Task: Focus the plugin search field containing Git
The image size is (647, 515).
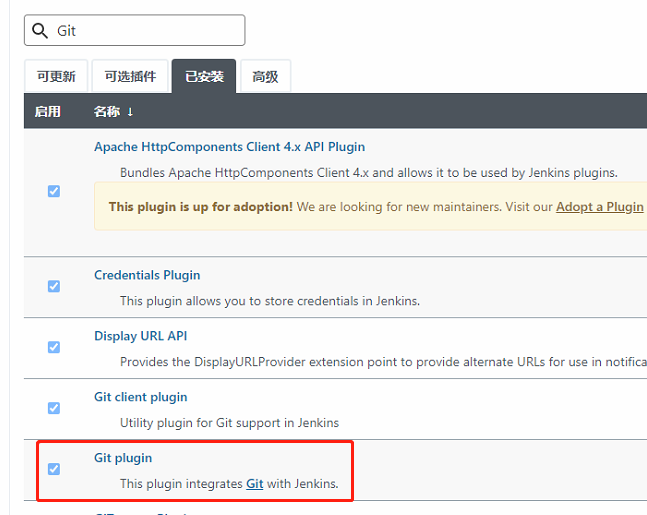Action: coord(135,30)
